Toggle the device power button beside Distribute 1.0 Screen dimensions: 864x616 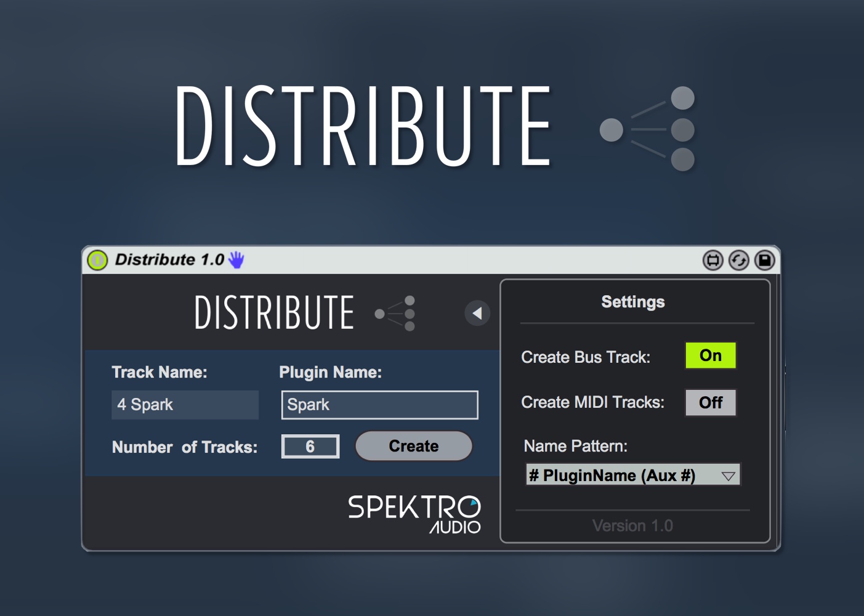click(x=97, y=260)
